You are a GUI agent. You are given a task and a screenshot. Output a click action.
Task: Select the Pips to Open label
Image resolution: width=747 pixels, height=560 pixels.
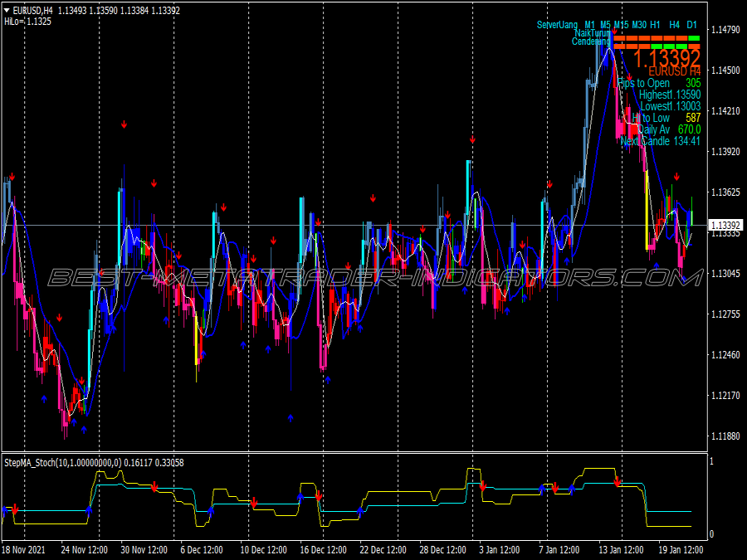(x=643, y=83)
